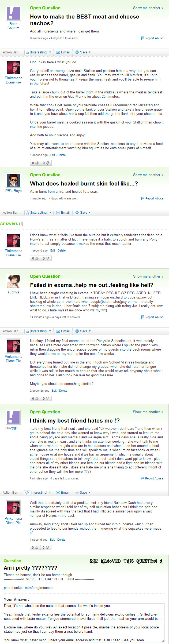Open the question titled Failed in exams
Screen dimensions: 169x644
point(92,285)
